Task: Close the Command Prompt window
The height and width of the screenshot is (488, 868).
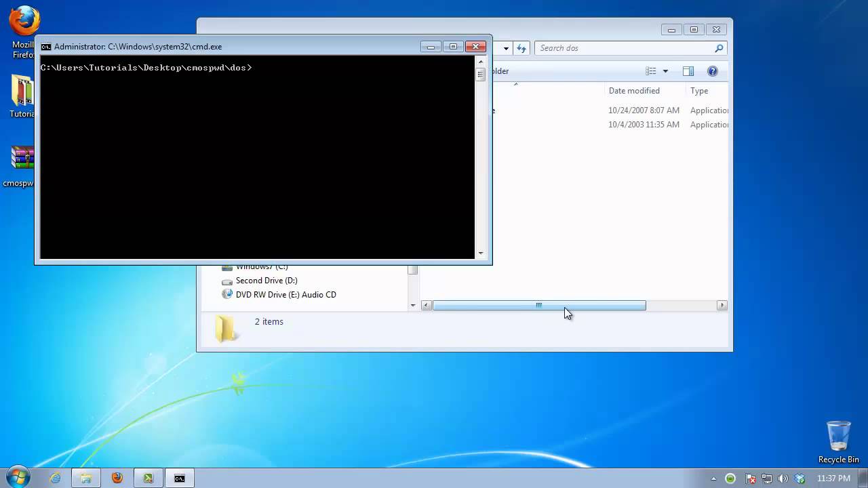Action: (476, 47)
